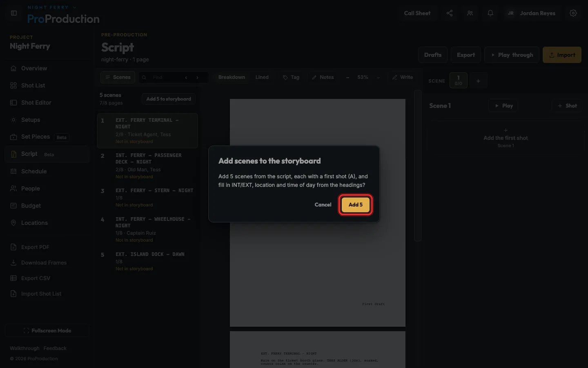Open the collaborators people icon
This screenshot has width=588, height=368.
(x=470, y=13)
